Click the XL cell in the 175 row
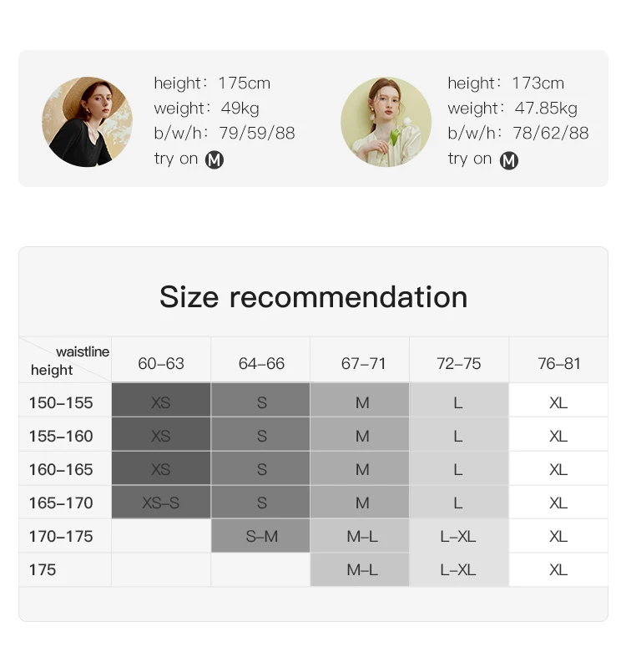Image resolution: width=626 pixels, height=672 pixels. pyautogui.click(x=558, y=569)
